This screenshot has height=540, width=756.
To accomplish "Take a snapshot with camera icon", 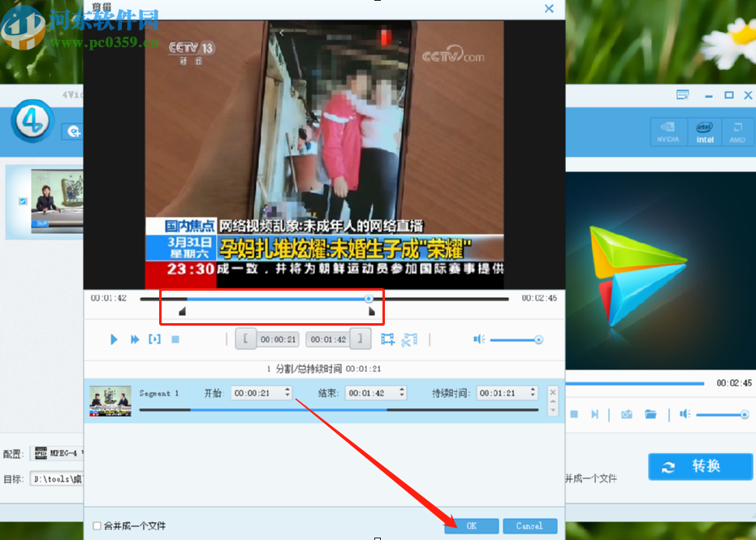I will 626,414.
